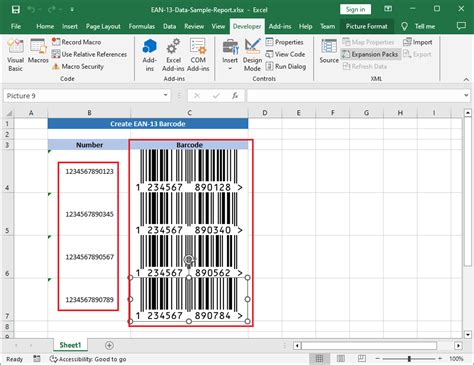The width and height of the screenshot is (474, 365).
Task: Switch to the Page Layout tab
Action: pyautogui.click(x=103, y=26)
